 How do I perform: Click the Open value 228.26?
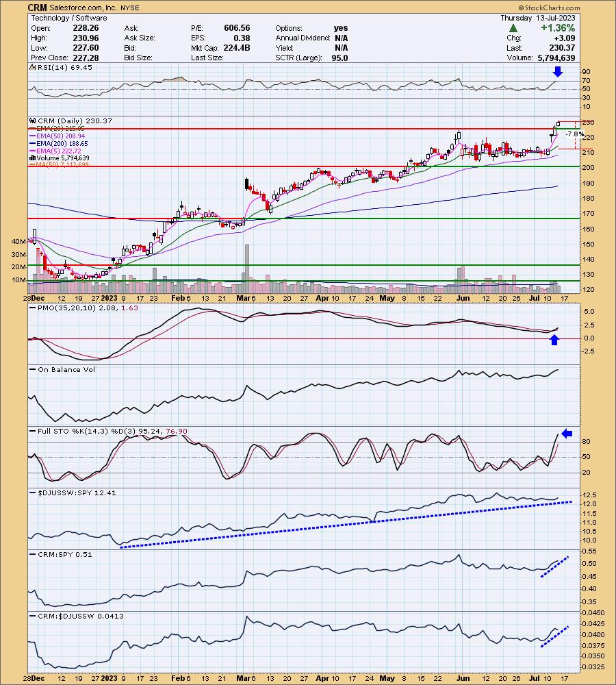coord(86,28)
